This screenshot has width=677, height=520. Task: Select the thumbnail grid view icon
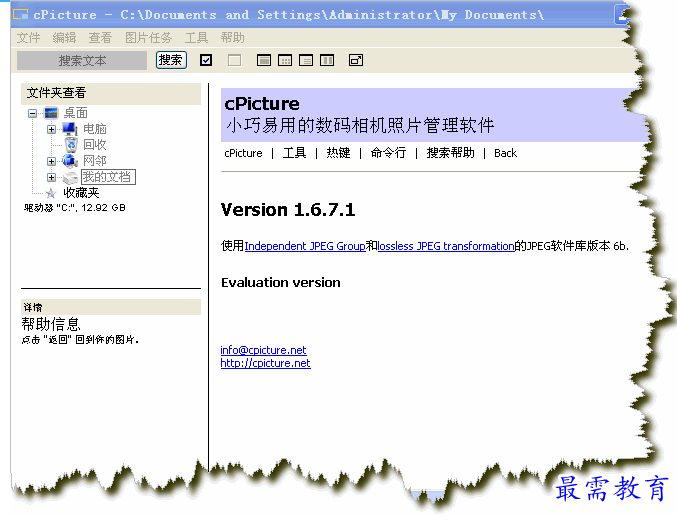click(x=285, y=60)
